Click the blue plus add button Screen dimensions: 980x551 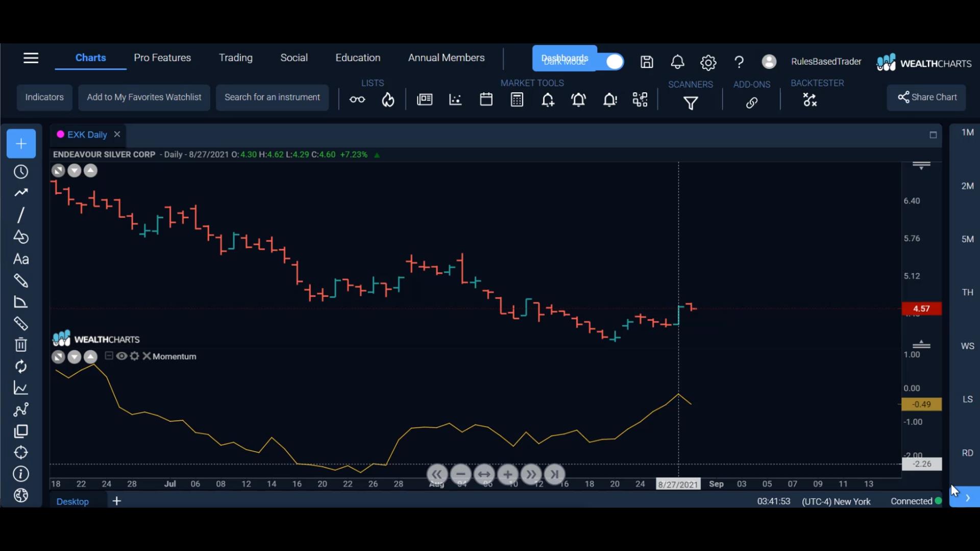click(x=21, y=144)
